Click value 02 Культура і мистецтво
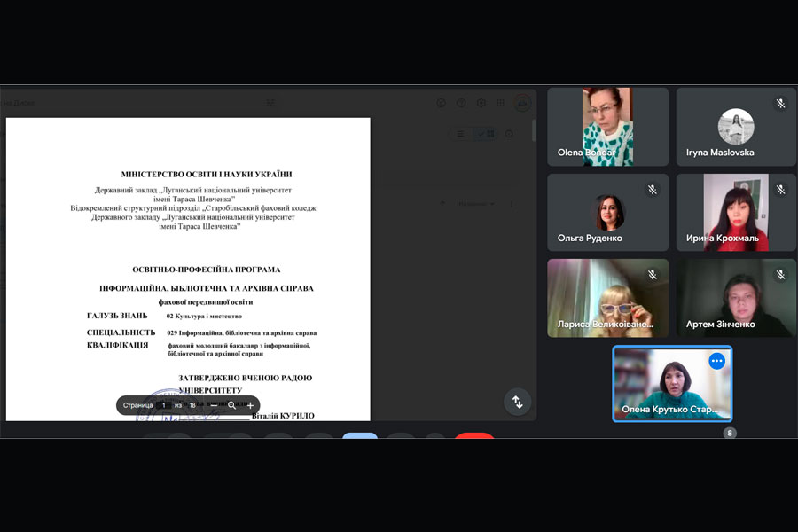This screenshot has width=798, height=532. pos(204,317)
